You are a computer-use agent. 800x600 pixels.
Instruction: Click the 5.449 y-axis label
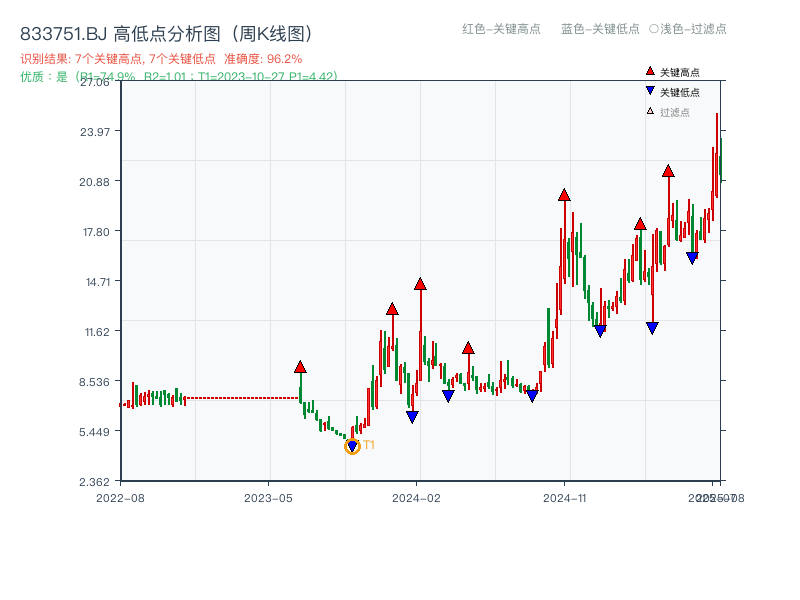click(x=94, y=432)
